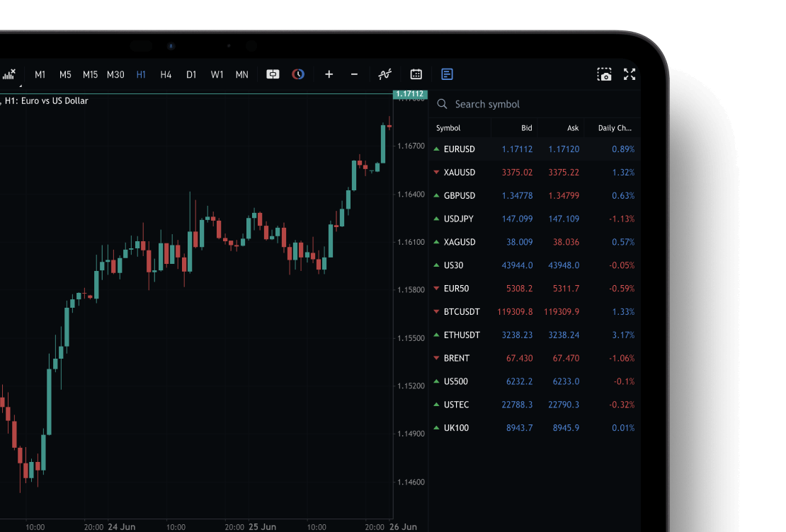Zoom in with the plus icon
This screenshot has width=786, height=532.
(x=329, y=74)
